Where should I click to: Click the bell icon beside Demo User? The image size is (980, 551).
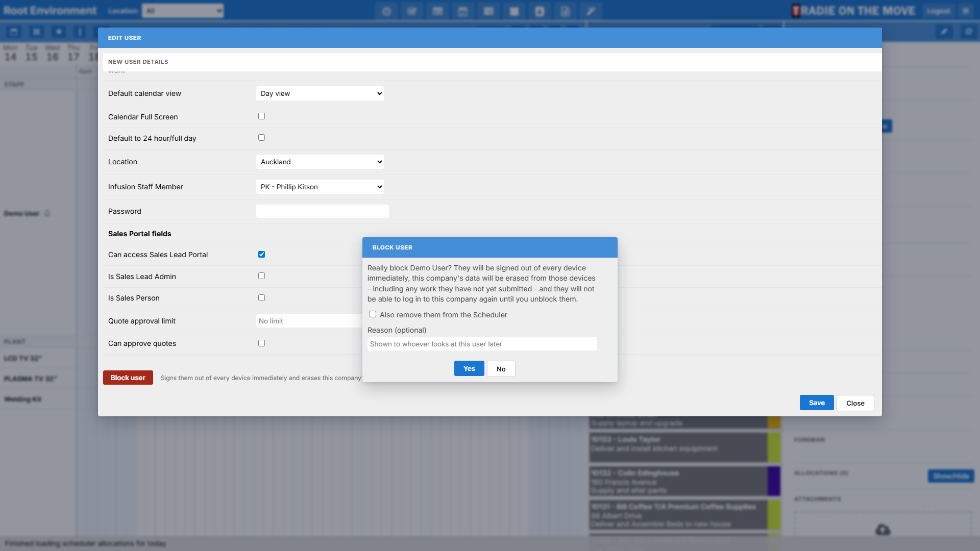pyautogui.click(x=47, y=213)
